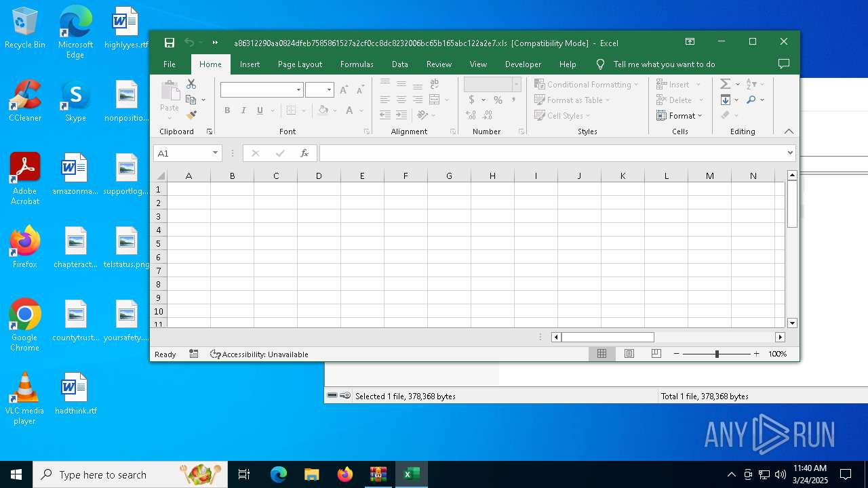Toggle Italic formatting

[243, 110]
